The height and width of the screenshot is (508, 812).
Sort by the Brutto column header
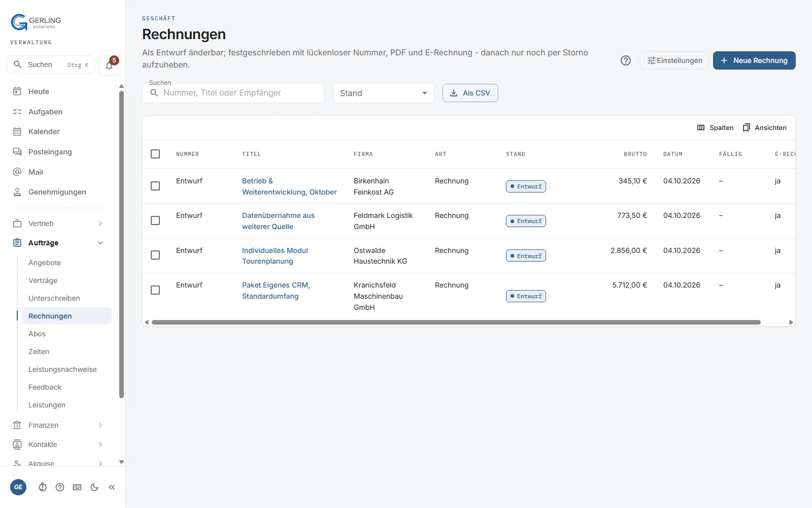[635, 154]
